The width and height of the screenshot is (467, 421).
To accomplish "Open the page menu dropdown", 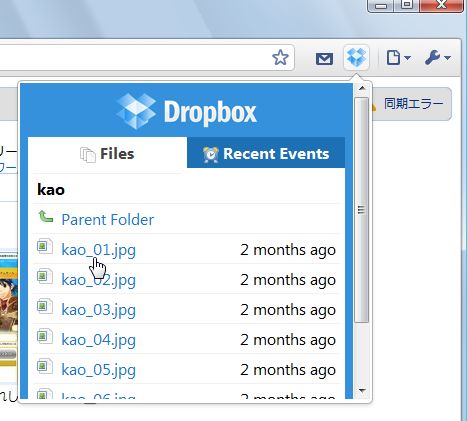I will coord(398,58).
